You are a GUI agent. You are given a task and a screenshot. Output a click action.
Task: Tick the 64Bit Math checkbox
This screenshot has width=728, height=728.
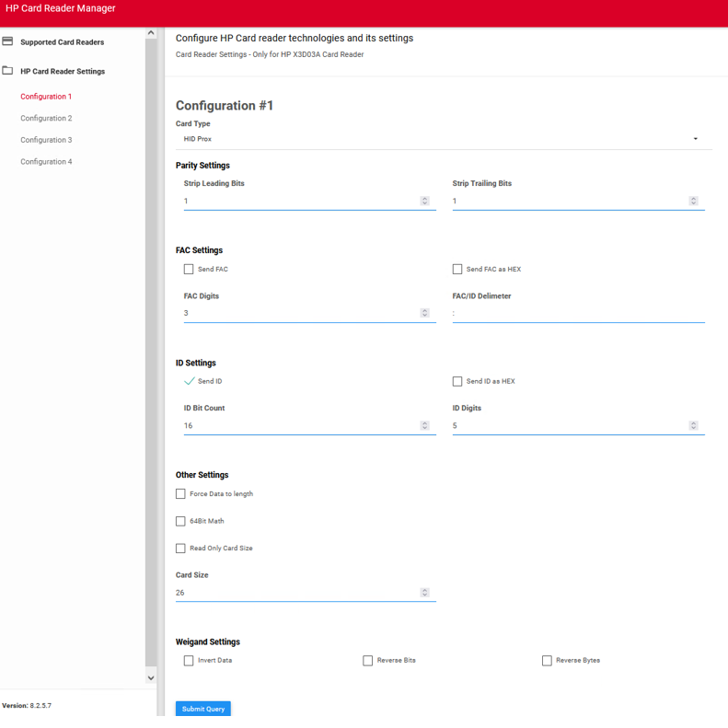pos(180,521)
